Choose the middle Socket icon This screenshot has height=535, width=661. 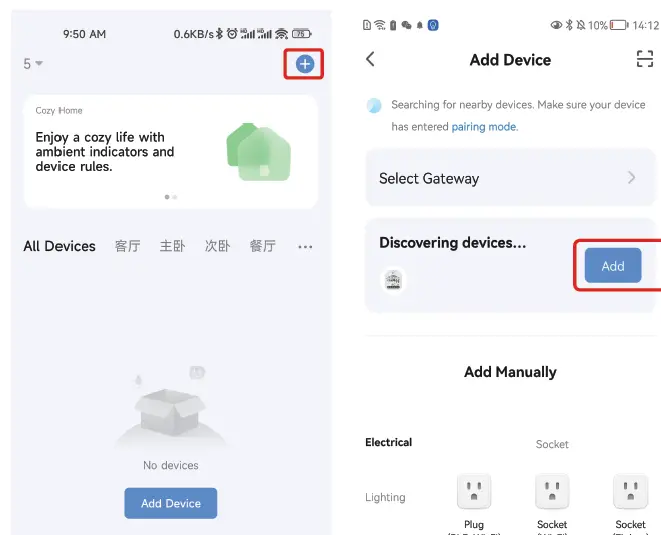pos(552,491)
